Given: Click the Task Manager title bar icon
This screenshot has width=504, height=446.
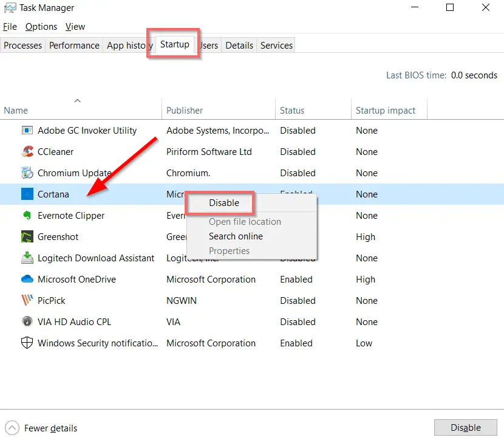Looking at the screenshot, I should (10, 8).
